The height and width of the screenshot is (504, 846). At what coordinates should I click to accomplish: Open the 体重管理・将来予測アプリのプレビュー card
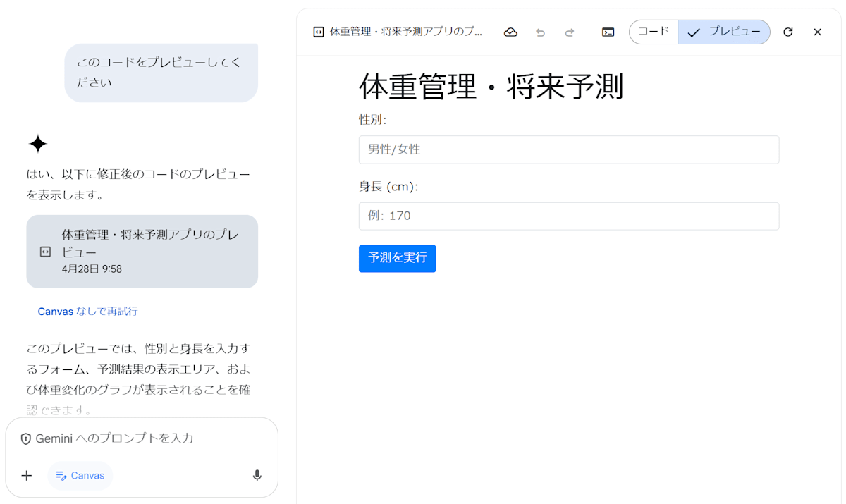[x=142, y=252]
